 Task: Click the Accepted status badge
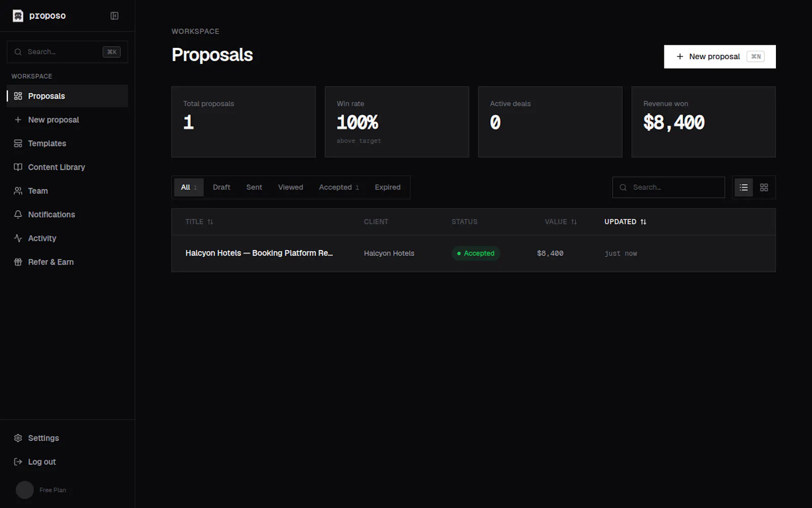point(476,253)
